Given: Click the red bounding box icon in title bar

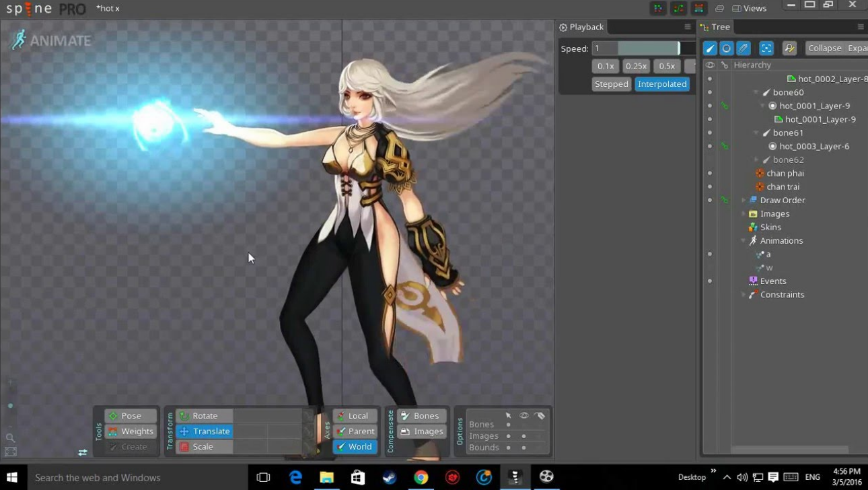Looking at the screenshot, I should click(699, 9).
